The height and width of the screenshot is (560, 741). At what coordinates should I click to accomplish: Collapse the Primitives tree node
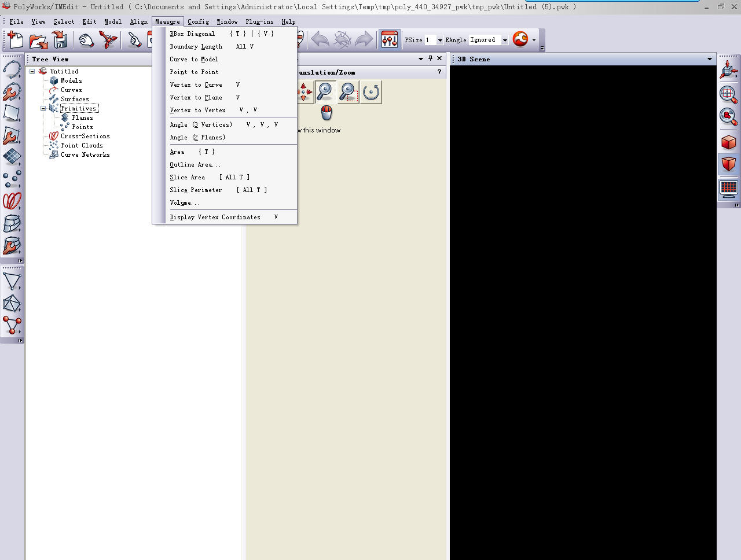click(x=43, y=108)
